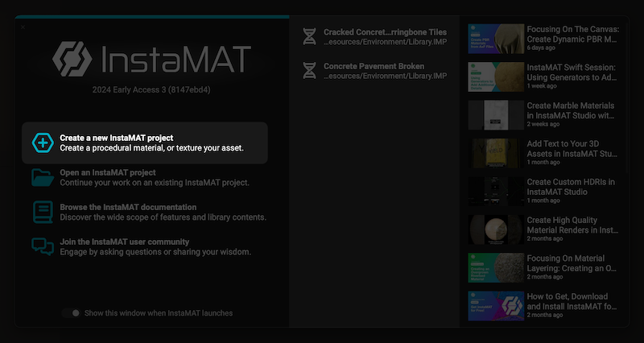The width and height of the screenshot is (644, 343).
Task: Click the folder icon for opening a project
Action: [43, 177]
